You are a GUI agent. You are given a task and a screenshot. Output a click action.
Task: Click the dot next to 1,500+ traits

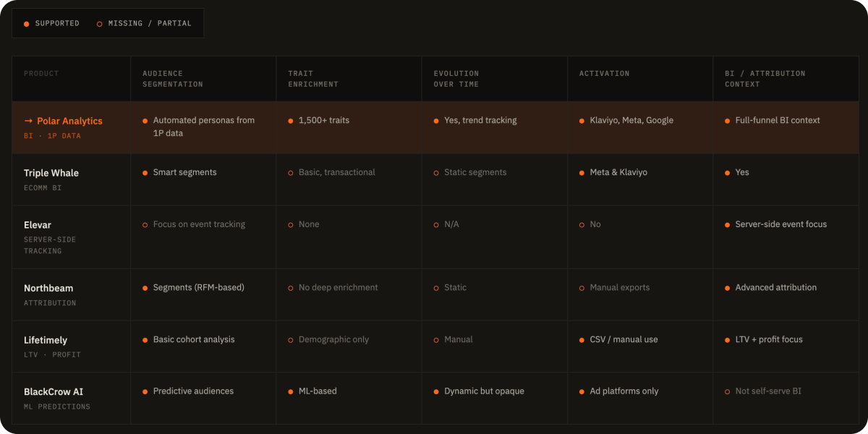(x=291, y=121)
